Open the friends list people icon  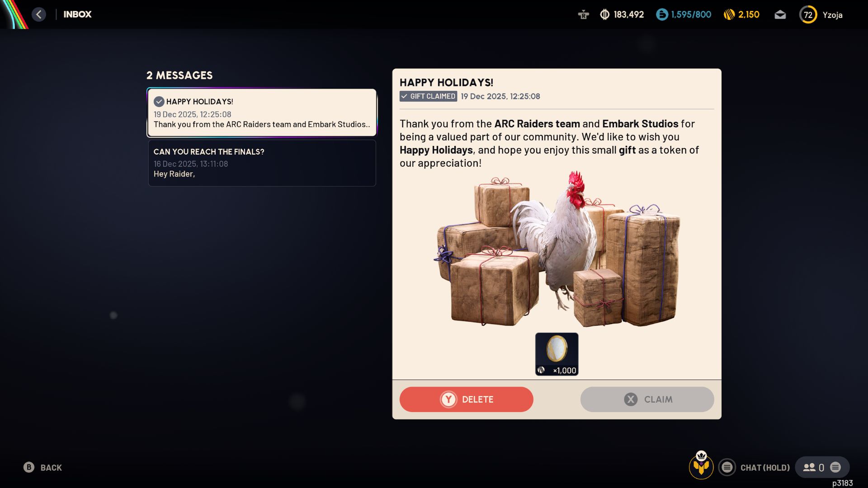[809, 467]
